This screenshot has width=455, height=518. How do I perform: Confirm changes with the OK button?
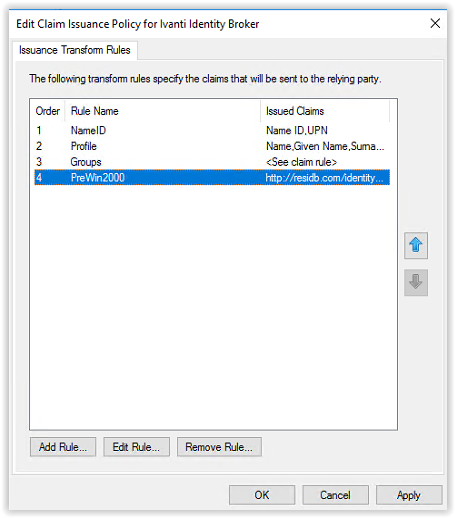[262, 495]
